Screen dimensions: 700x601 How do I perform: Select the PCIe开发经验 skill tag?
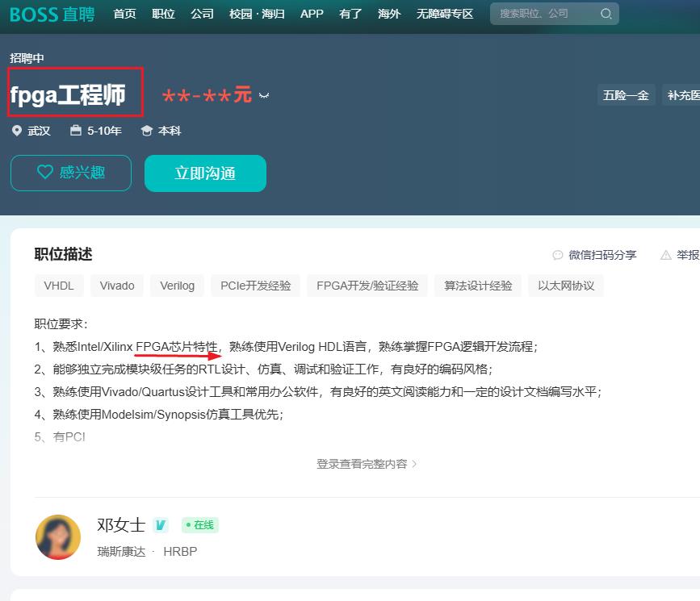256,286
